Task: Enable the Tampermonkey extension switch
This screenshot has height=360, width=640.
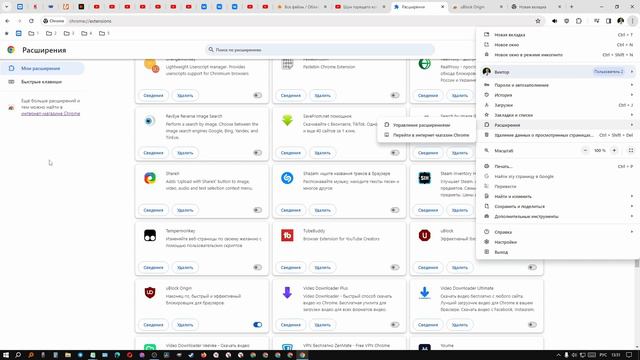Action: pyautogui.click(x=258, y=267)
